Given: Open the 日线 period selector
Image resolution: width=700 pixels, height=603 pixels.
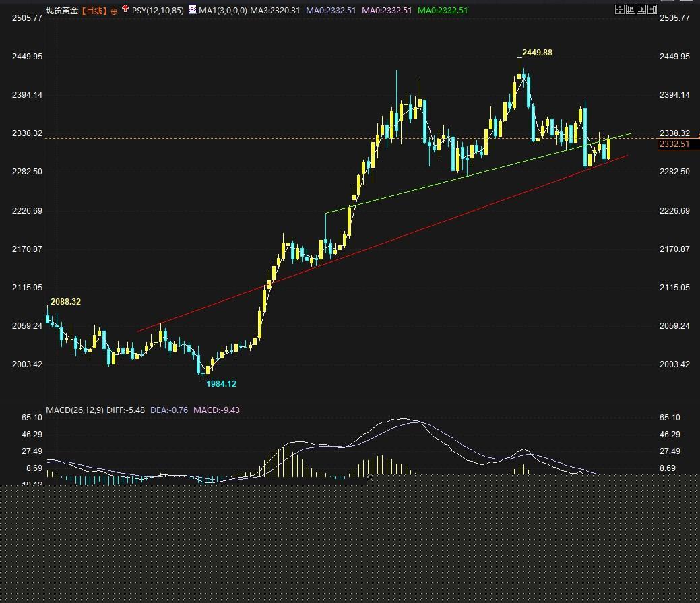Looking at the screenshot, I should [95, 11].
